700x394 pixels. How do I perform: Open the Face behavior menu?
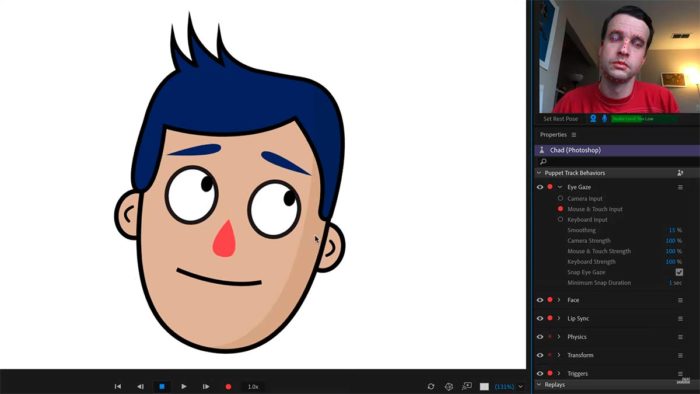click(680, 300)
